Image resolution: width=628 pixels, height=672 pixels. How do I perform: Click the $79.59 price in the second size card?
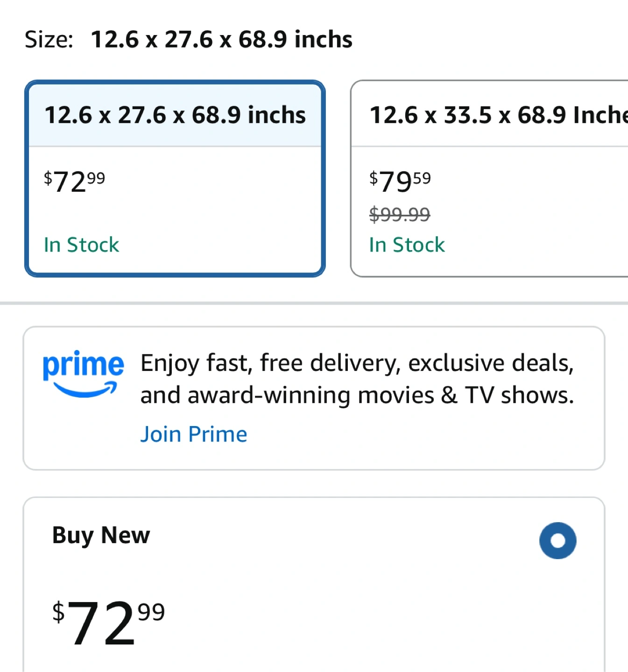[x=400, y=182]
